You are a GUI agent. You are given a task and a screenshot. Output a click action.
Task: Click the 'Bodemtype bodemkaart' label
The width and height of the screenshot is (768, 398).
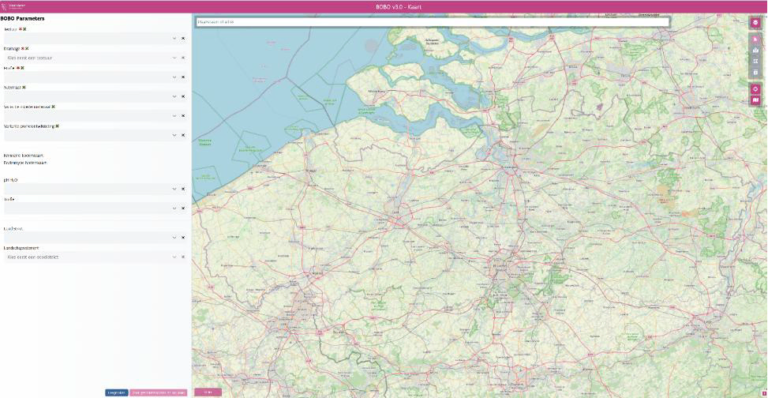(25, 163)
